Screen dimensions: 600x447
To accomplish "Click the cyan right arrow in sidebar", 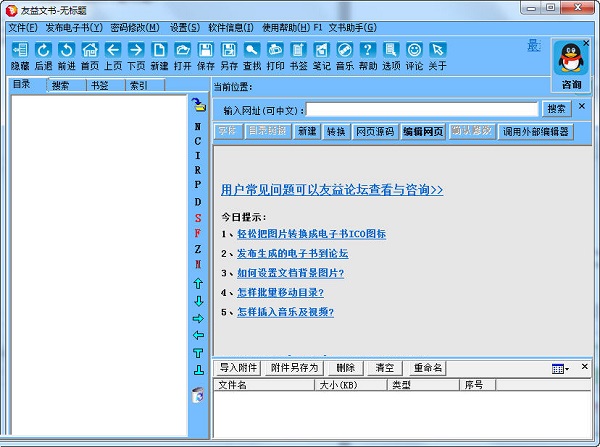I will 198,318.
